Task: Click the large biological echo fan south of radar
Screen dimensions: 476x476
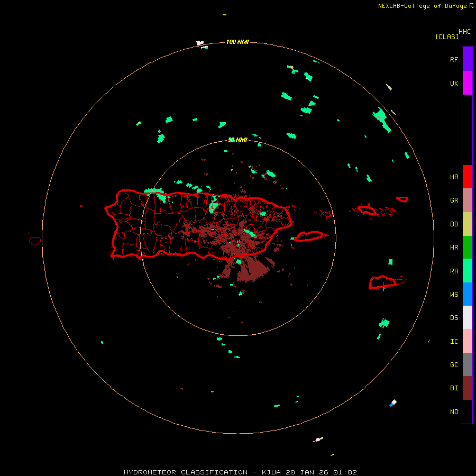Action: (252, 270)
